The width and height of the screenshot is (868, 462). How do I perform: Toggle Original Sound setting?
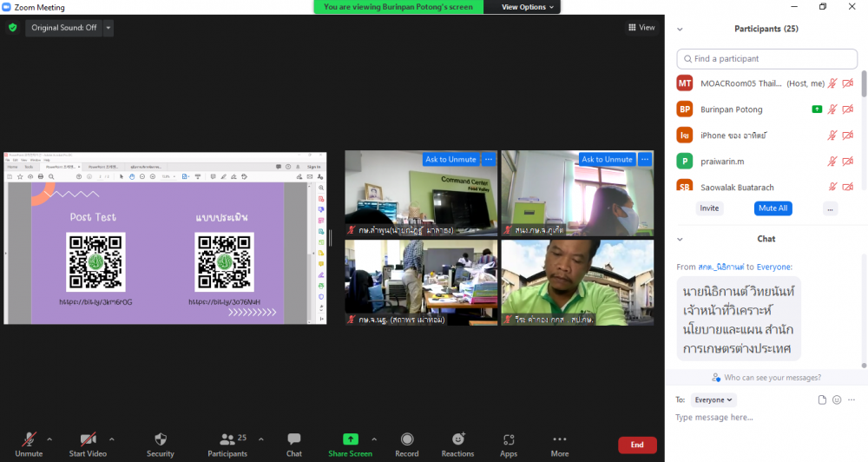[63, 28]
